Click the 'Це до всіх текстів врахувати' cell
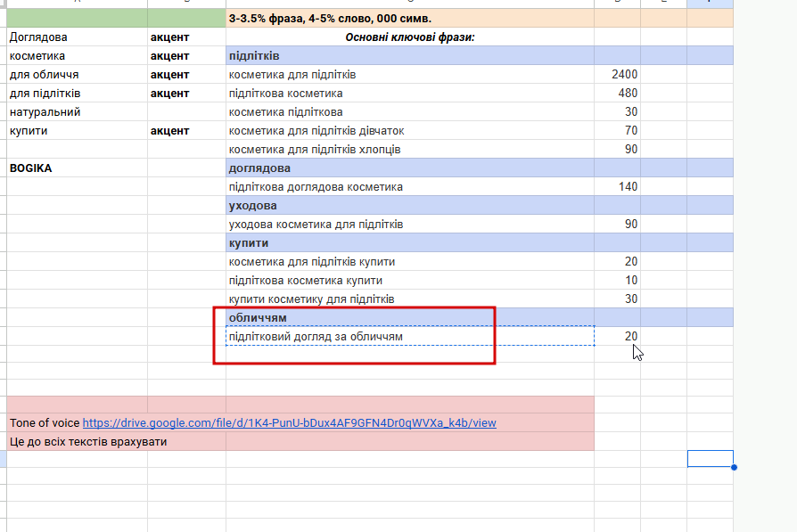 click(117, 442)
